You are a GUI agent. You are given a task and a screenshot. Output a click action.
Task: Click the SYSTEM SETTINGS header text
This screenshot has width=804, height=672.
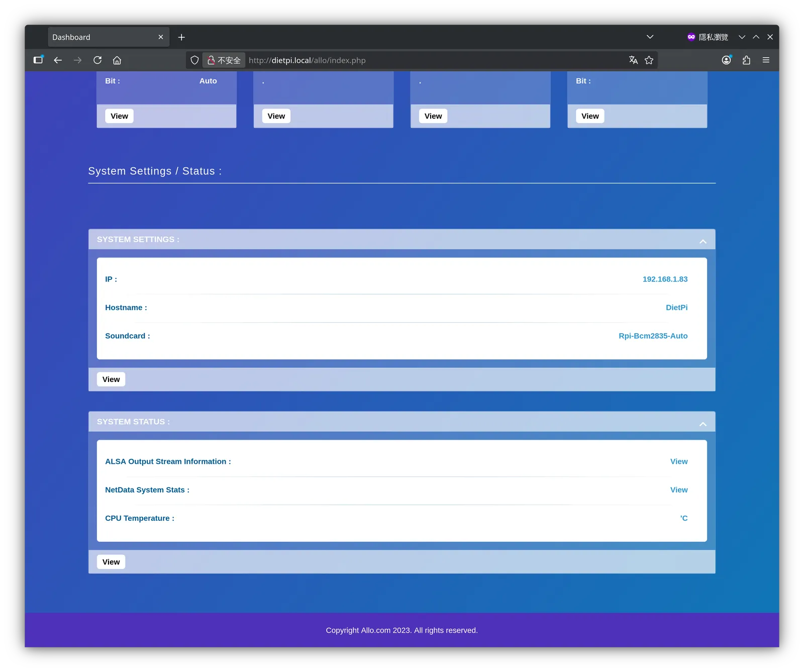(x=138, y=239)
